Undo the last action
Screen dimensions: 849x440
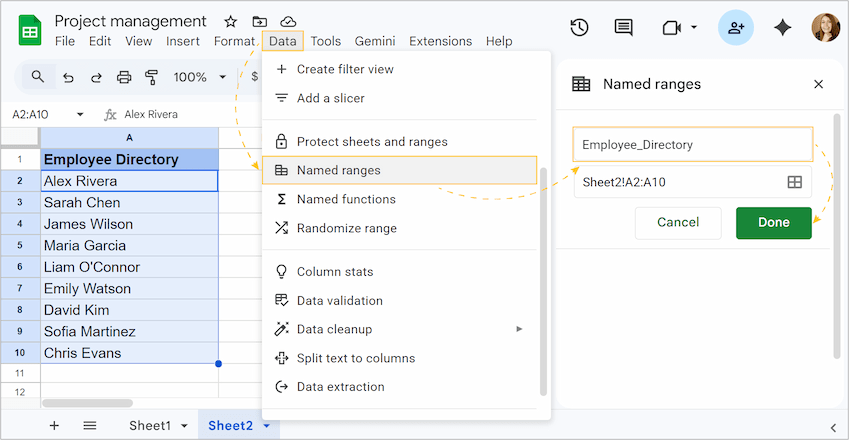pyautogui.click(x=68, y=77)
